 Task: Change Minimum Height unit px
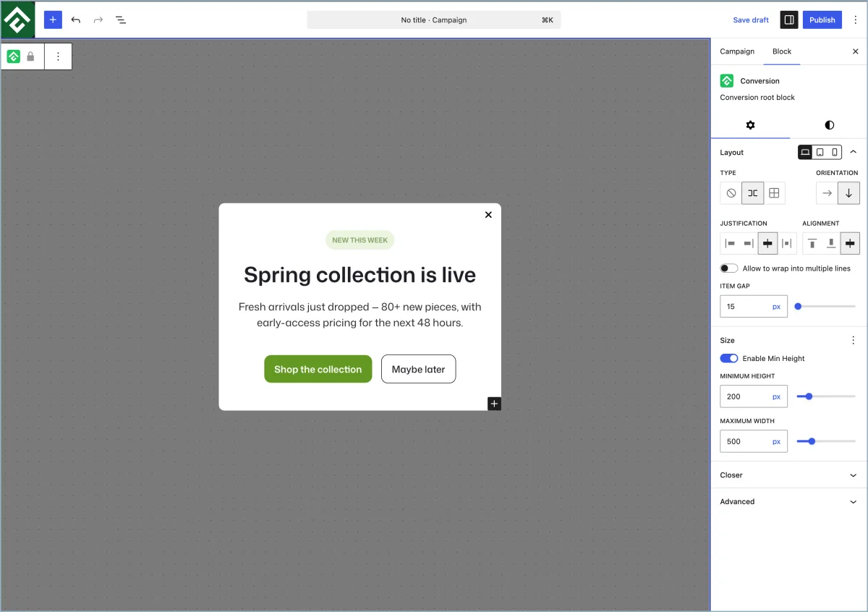coord(777,396)
